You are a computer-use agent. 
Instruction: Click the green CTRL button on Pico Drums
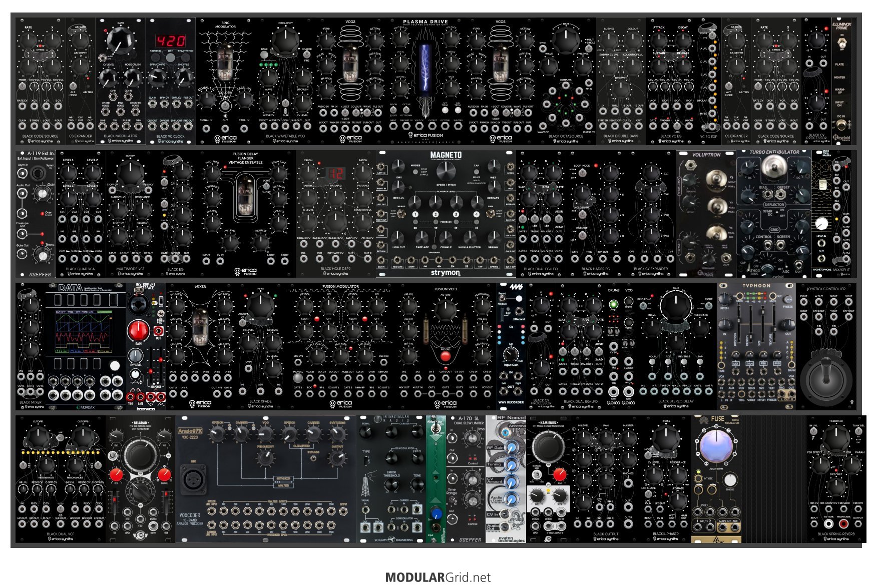614,304
